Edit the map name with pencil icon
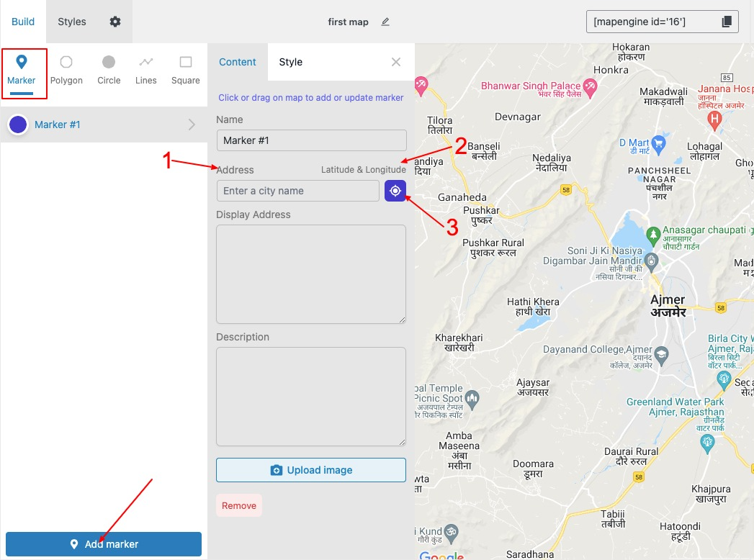Screen dimensions: 754x560 pos(385,22)
